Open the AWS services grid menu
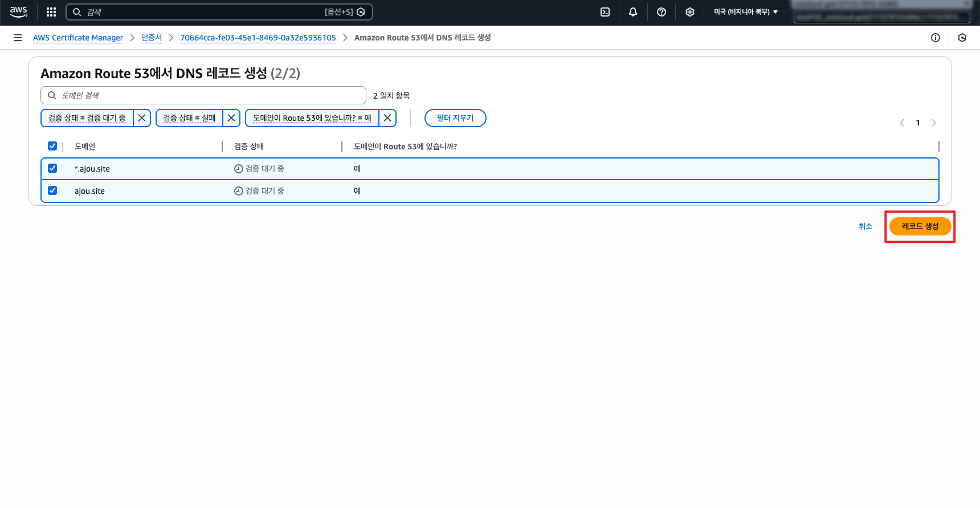The height and width of the screenshot is (508, 980). (51, 12)
